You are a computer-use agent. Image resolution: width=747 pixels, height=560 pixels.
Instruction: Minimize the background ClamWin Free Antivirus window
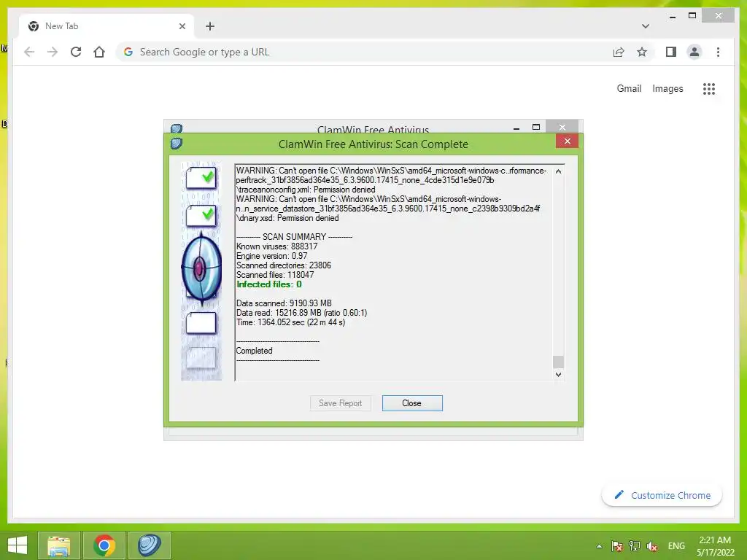click(x=516, y=128)
